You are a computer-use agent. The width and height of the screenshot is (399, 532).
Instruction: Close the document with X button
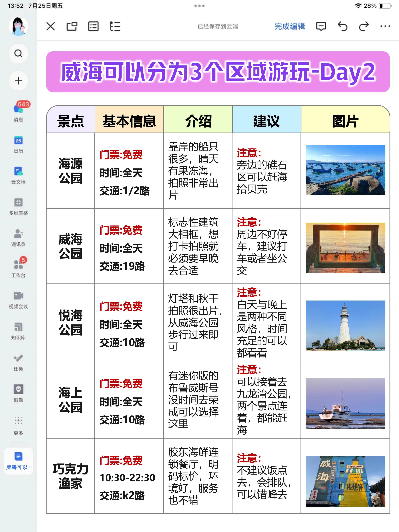tap(50, 26)
